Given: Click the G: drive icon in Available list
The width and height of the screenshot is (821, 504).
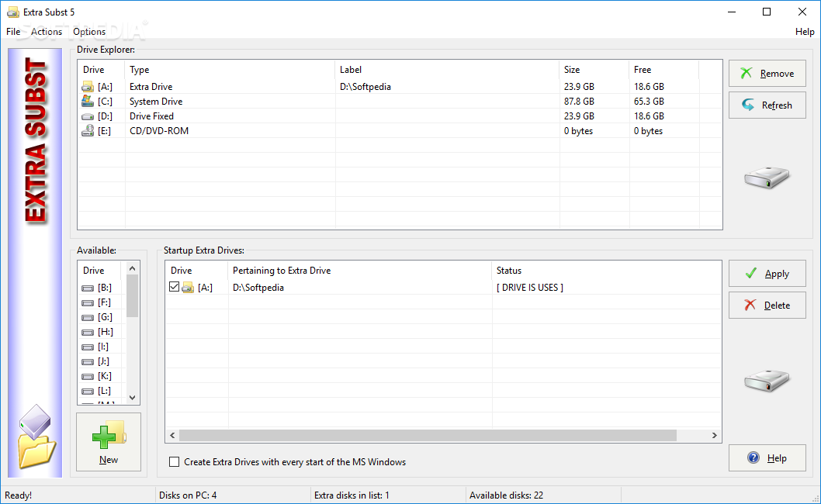Looking at the screenshot, I should tap(88, 317).
